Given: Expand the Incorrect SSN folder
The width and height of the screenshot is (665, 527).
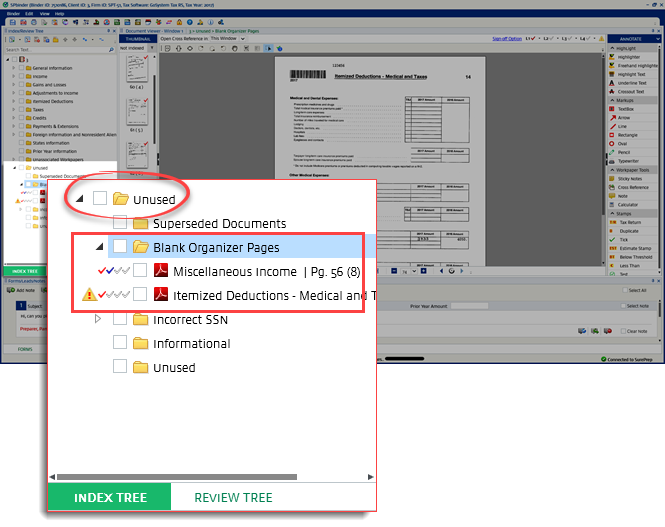Looking at the screenshot, I should pyautogui.click(x=98, y=319).
